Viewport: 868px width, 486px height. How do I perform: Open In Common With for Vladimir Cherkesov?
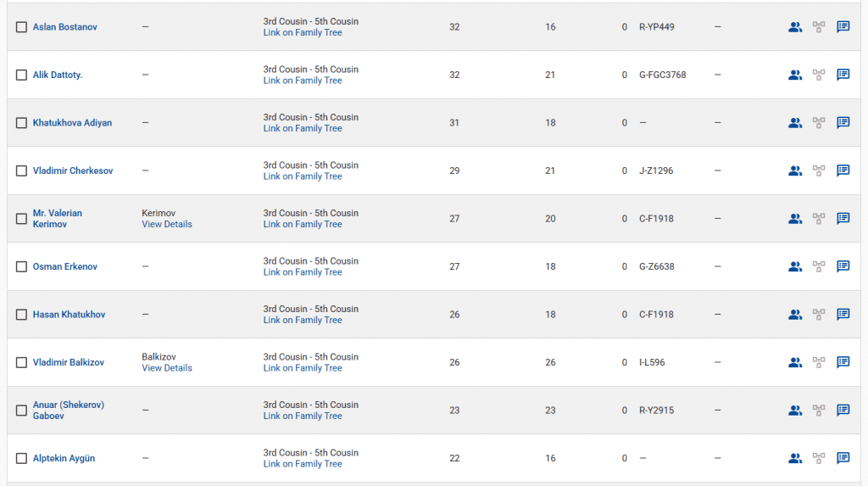(x=794, y=170)
